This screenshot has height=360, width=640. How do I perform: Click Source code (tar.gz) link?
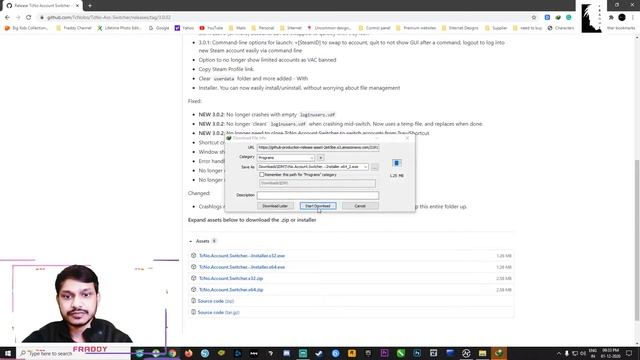point(218,312)
